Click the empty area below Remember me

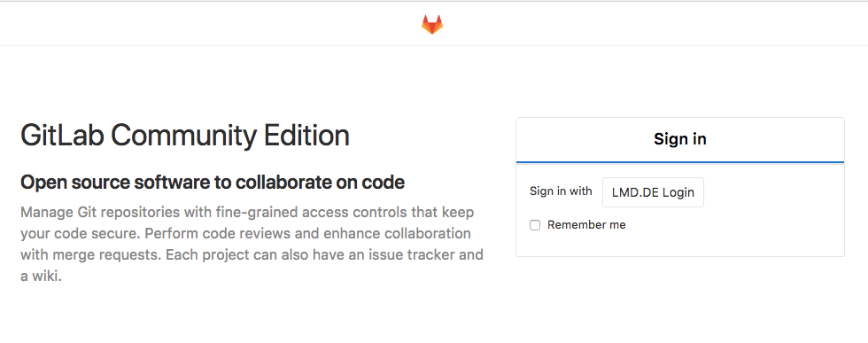pyautogui.click(x=680, y=244)
